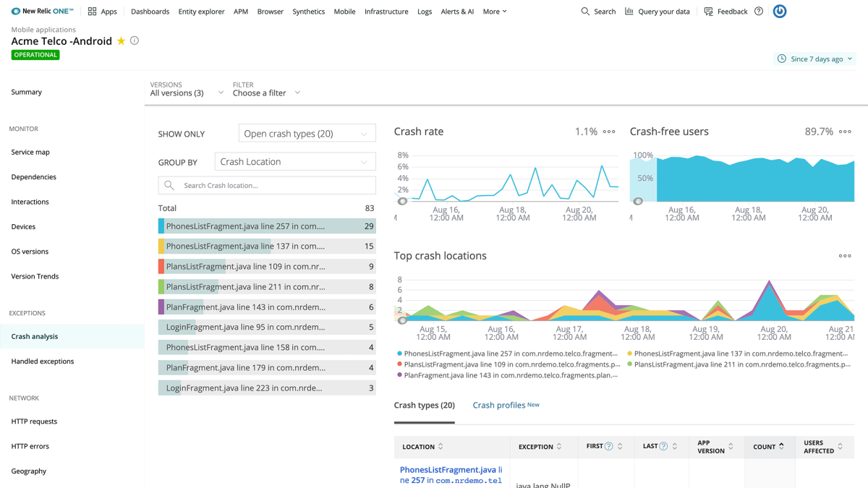Open Top crash locations options menu
The height and width of the screenshot is (488, 868).
point(845,256)
